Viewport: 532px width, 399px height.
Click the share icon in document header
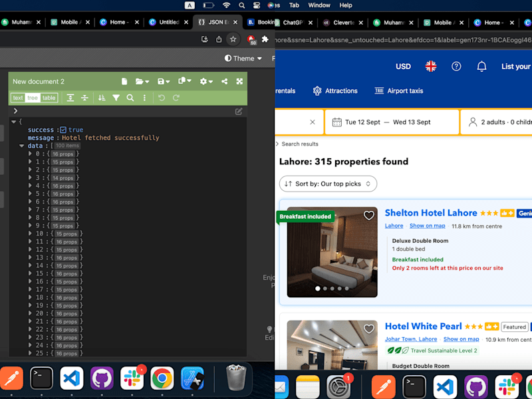pos(224,81)
